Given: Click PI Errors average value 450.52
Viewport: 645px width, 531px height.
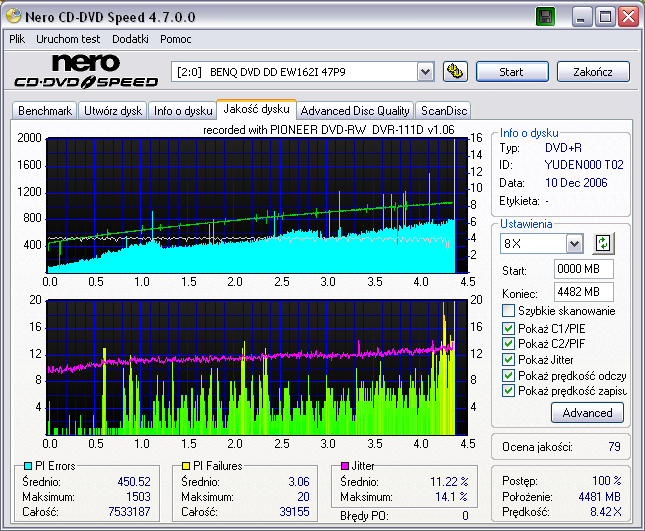Looking at the screenshot, I should tap(134, 482).
